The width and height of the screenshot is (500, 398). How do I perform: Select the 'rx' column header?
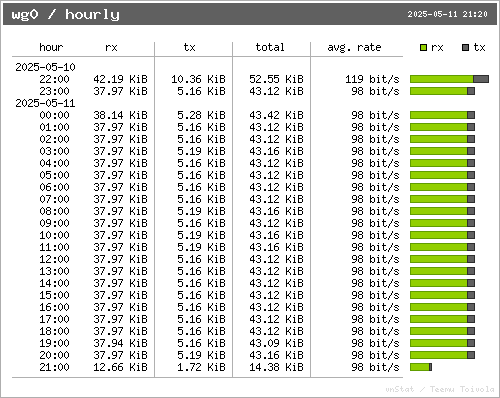tap(111, 47)
